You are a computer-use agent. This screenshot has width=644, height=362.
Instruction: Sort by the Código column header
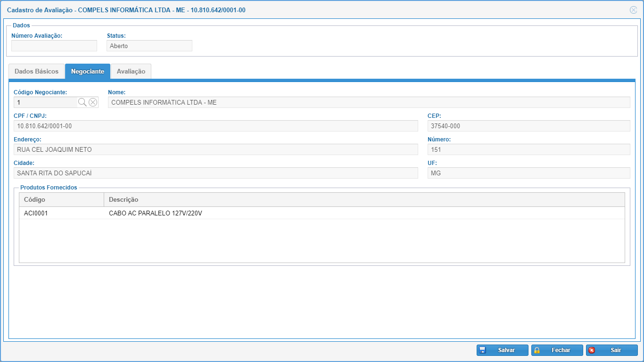point(61,200)
